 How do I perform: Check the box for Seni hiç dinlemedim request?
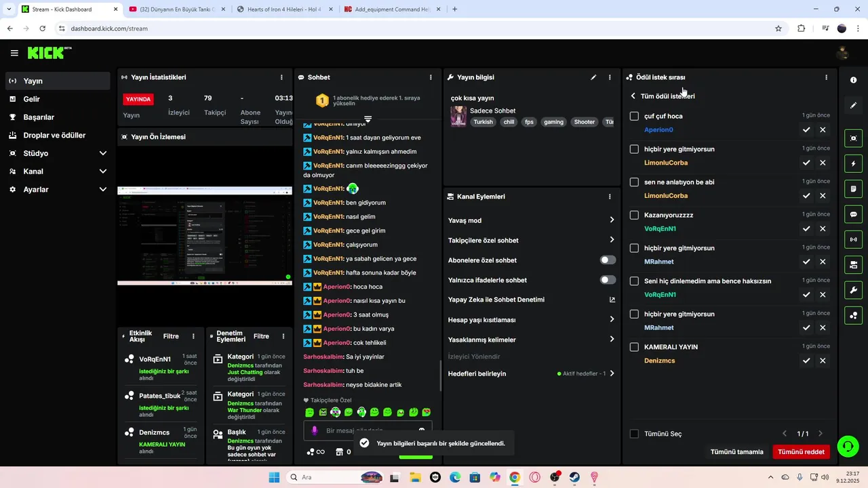(x=634, y=281)
